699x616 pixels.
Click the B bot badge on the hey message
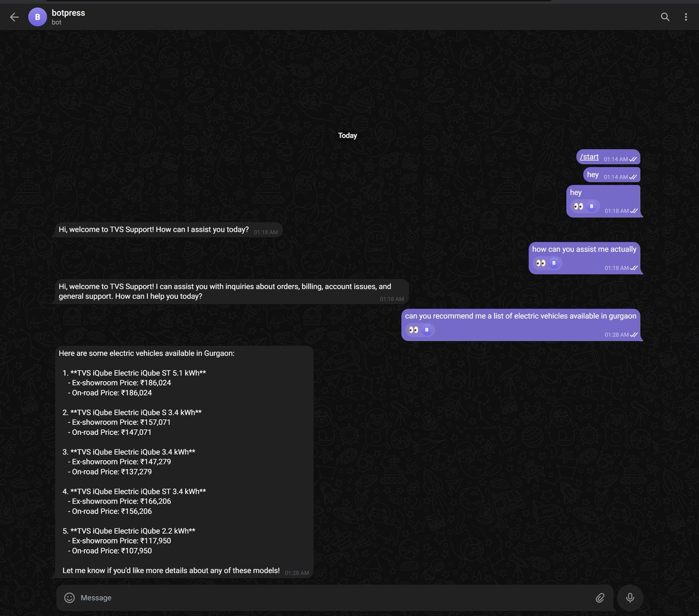point(591,206)
